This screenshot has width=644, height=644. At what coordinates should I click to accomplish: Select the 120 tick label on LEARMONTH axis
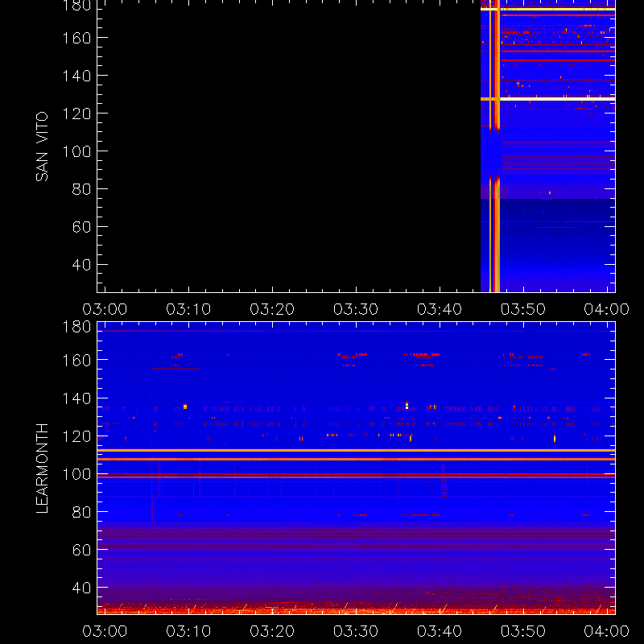[76, 436]
